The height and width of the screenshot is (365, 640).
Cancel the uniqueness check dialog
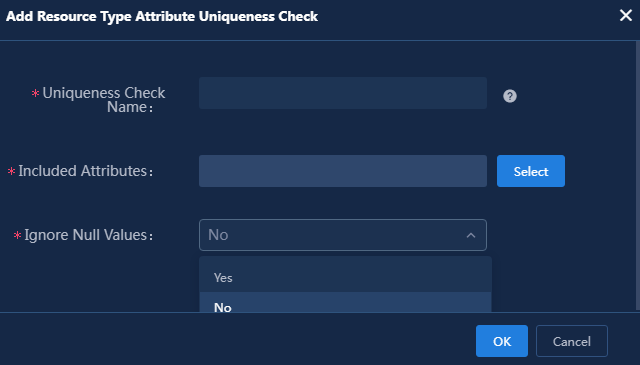pos(571,341)
